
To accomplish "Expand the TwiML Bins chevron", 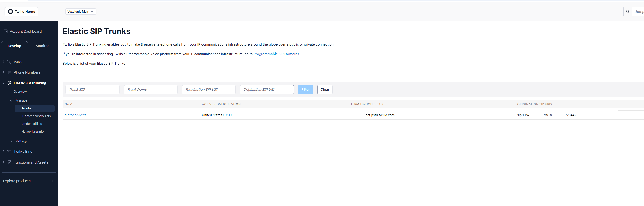I will (x=4, y=151).
